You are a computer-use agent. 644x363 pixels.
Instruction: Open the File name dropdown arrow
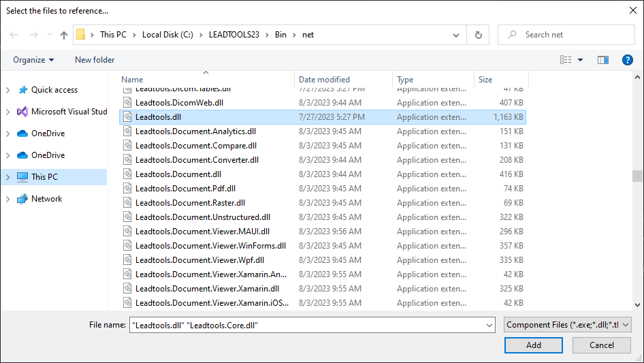coord(489,325)
